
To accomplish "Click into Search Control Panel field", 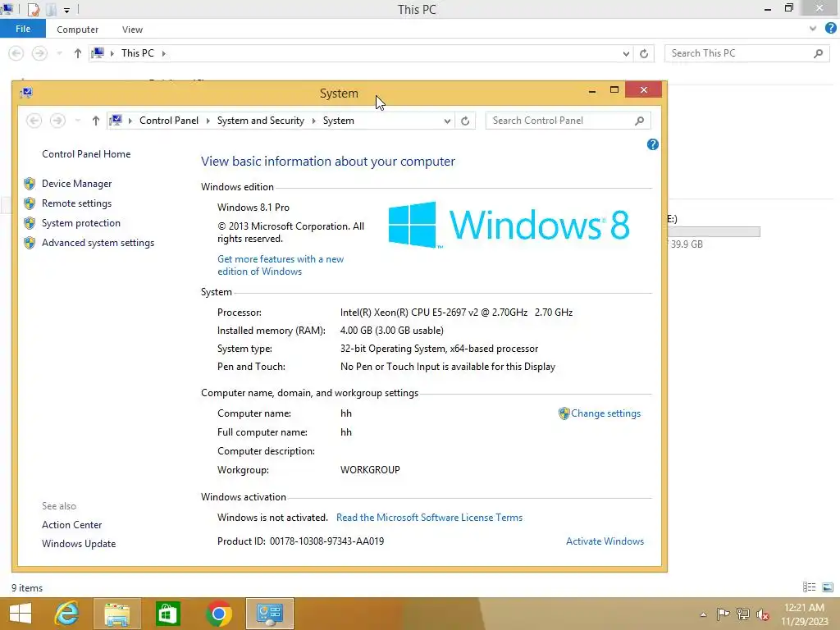I will click(x=559, y=121).
